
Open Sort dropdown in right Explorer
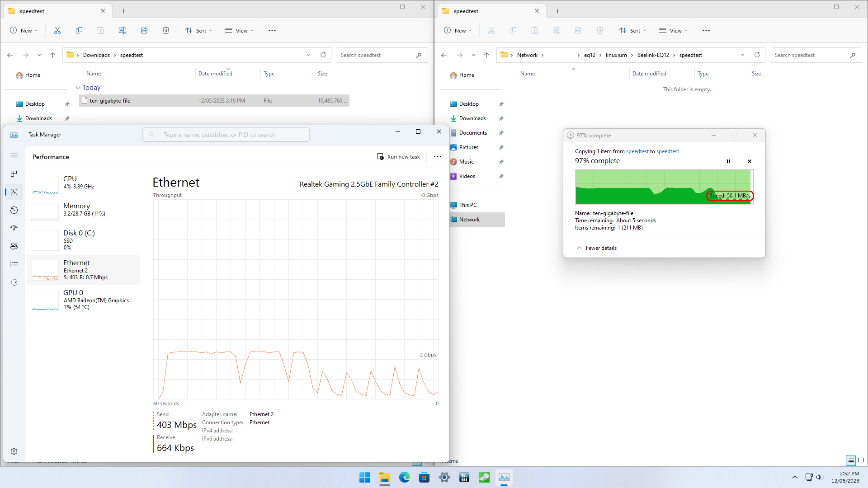(x=633, y=30)
